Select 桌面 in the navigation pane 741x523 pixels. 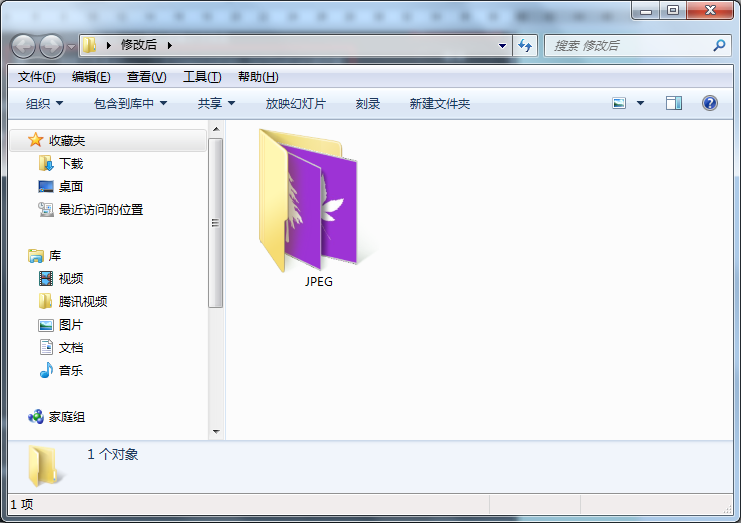70,186
